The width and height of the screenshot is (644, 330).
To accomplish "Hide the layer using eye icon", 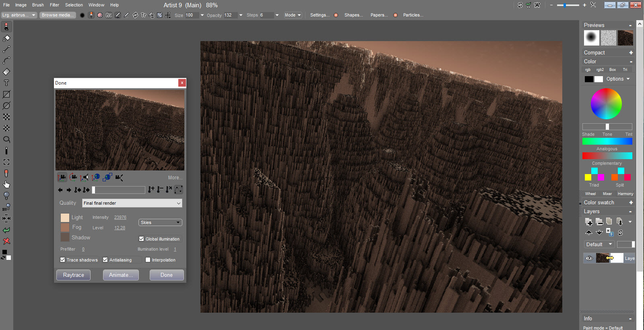I will pos(589,258).
